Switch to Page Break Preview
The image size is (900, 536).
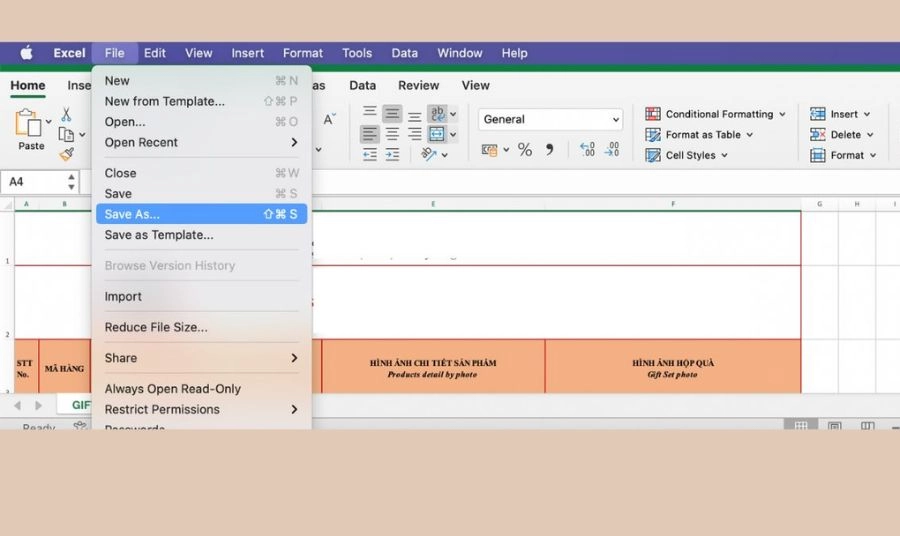(x=867, y=425)
